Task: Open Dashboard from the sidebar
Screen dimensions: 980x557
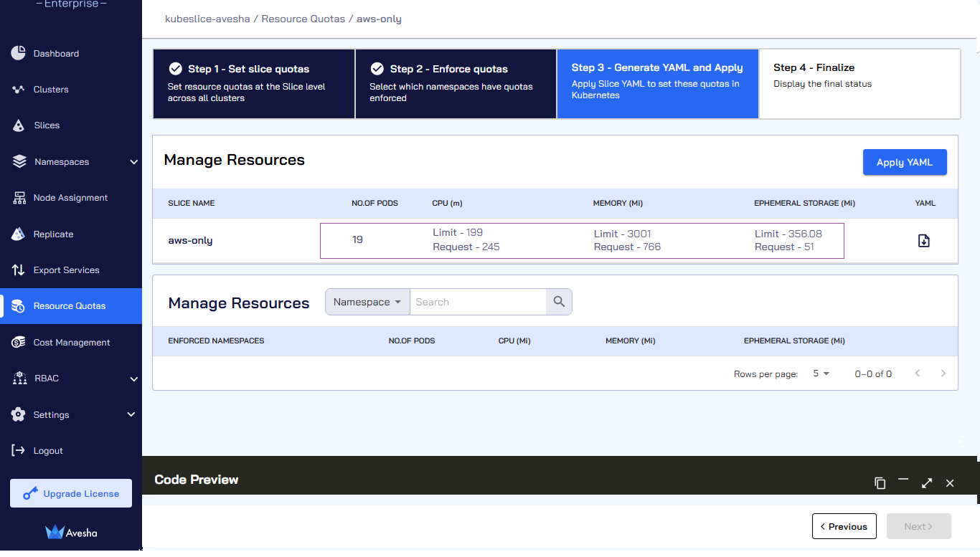Action: coord(56,54)
